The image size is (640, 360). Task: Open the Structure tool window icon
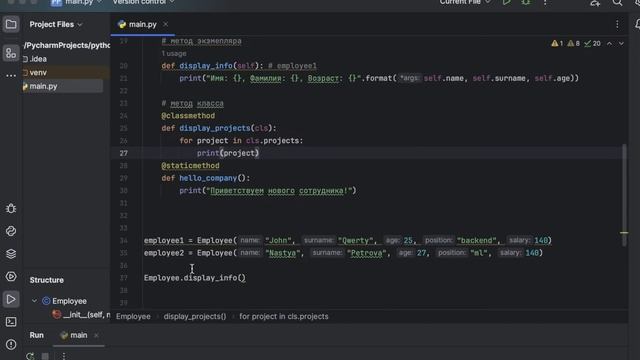(11, 53)
